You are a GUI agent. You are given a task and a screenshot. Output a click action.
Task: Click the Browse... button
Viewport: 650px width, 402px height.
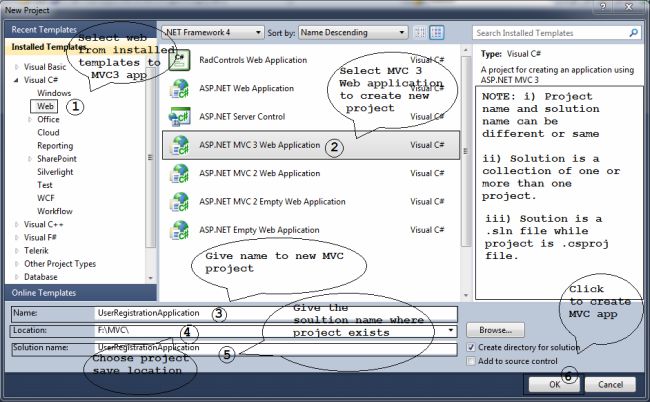(x=495, y=330)
